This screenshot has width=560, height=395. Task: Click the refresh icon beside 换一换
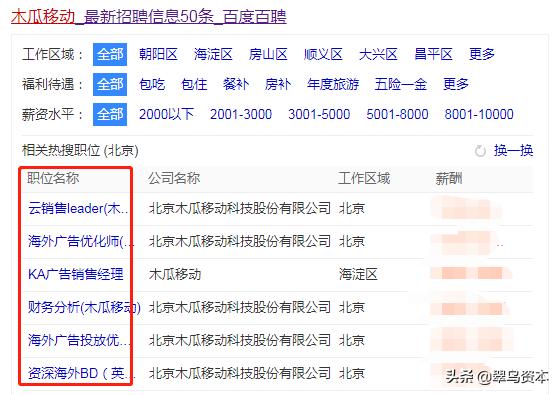pyautogui.click(x=480, y=151)
